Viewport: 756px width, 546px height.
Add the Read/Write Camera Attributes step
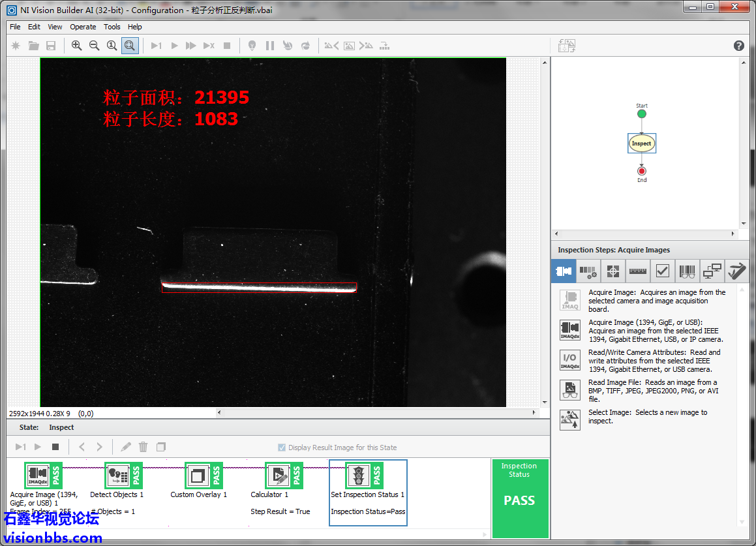click(x=569, y=360)
